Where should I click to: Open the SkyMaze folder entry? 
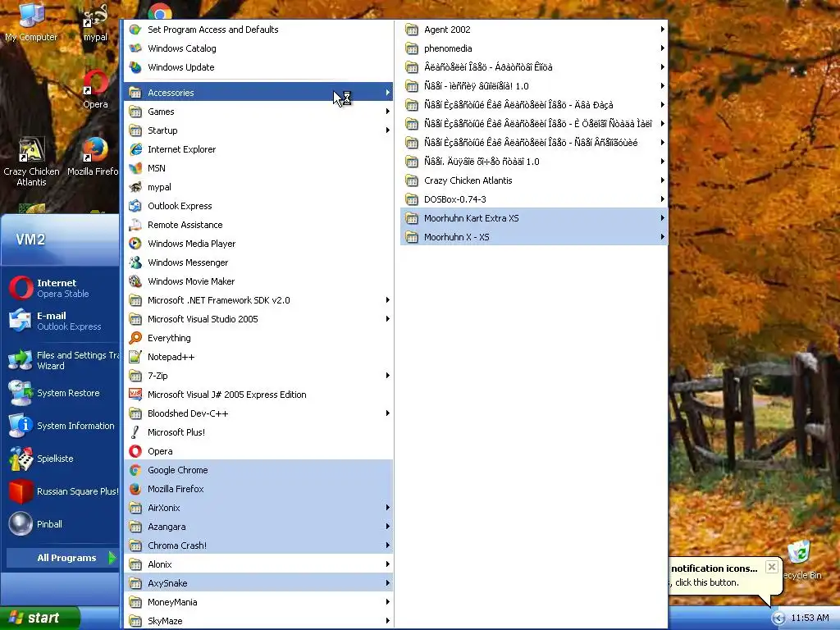[x=258, y=621]
